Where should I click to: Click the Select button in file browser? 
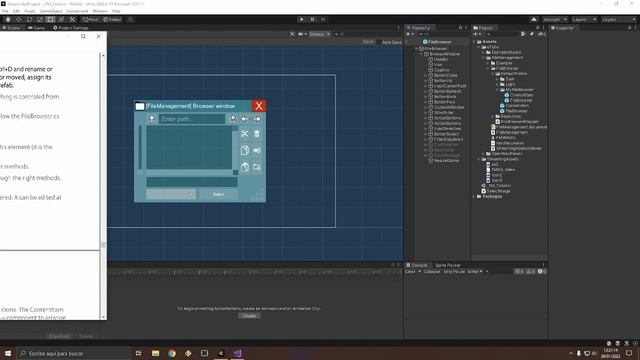pos(218,194)
